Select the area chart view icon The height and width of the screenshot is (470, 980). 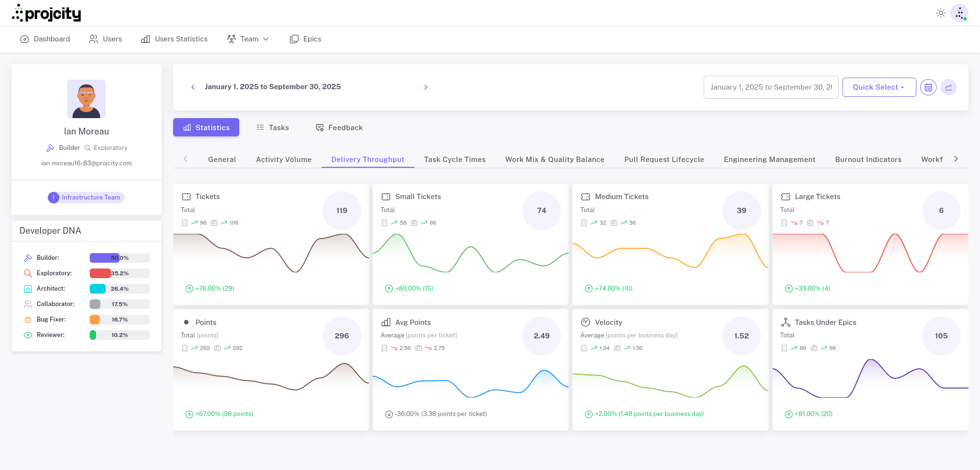click(x=949, y=87)
